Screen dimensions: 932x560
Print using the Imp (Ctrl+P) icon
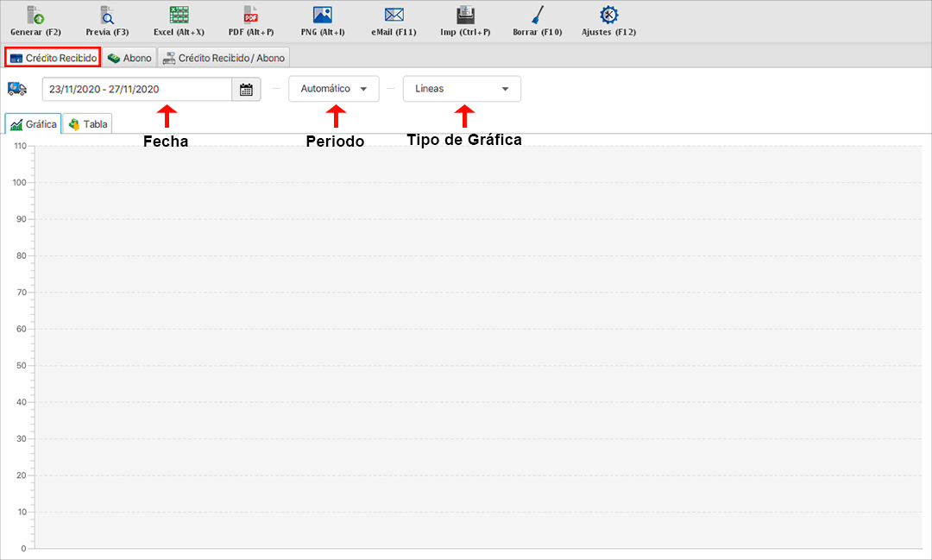click(x=465, y=16)
